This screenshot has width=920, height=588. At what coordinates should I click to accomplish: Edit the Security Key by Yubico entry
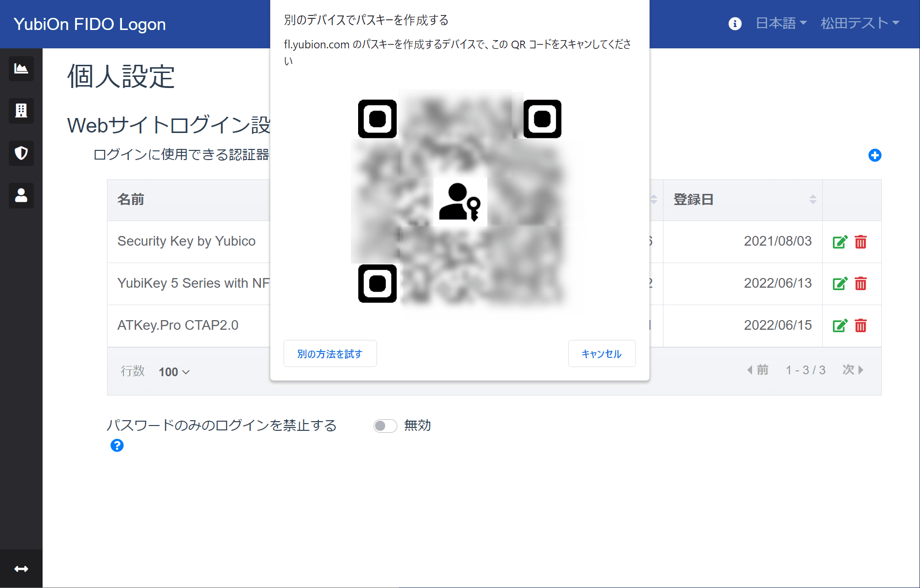click(x=840, y=242)
